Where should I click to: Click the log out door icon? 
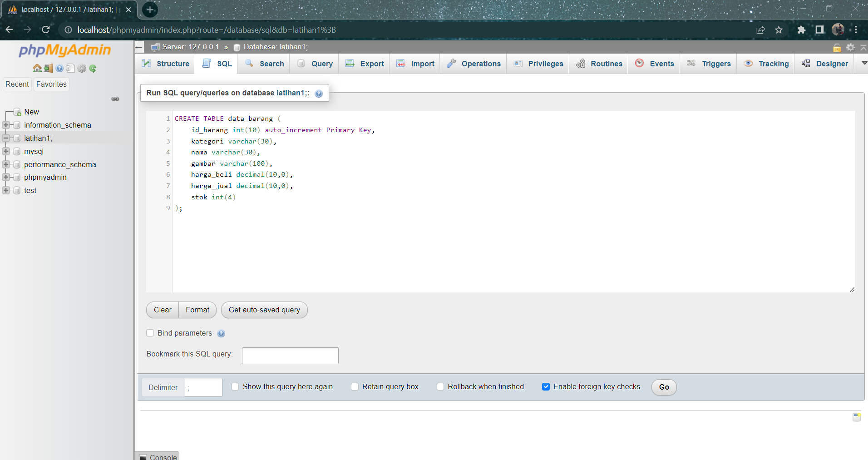click(x=48, y=68)
